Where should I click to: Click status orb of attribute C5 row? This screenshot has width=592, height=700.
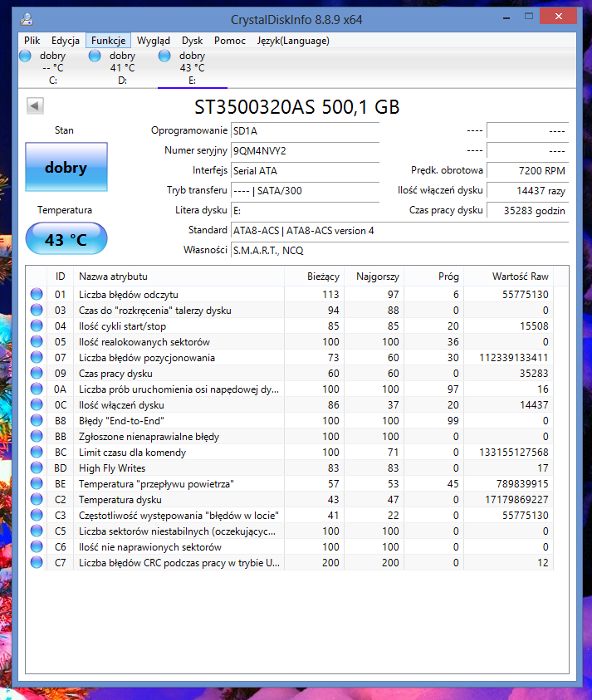[37, 531]
